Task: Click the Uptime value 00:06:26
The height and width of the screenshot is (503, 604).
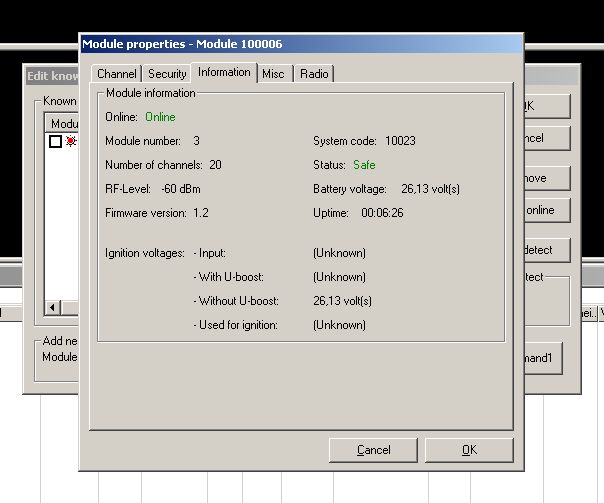Action: point(382,213)
